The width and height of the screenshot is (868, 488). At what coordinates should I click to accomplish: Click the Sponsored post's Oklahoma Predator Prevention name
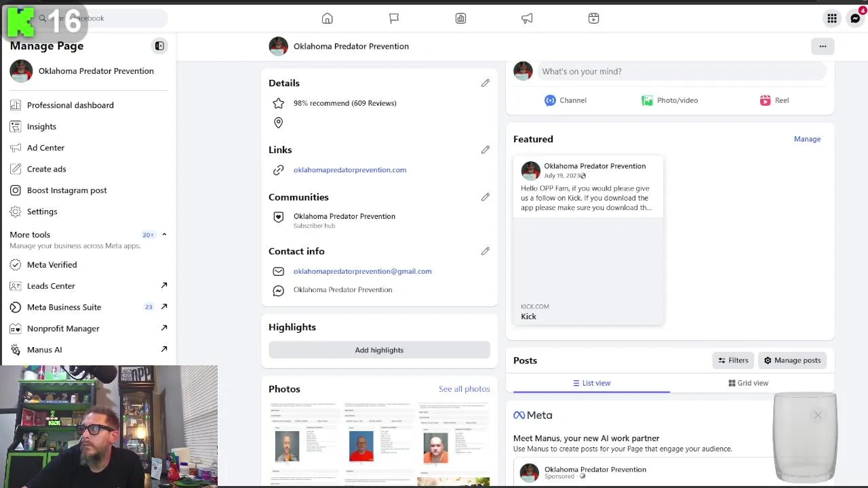pyautogui.click(x=595, y=469)
